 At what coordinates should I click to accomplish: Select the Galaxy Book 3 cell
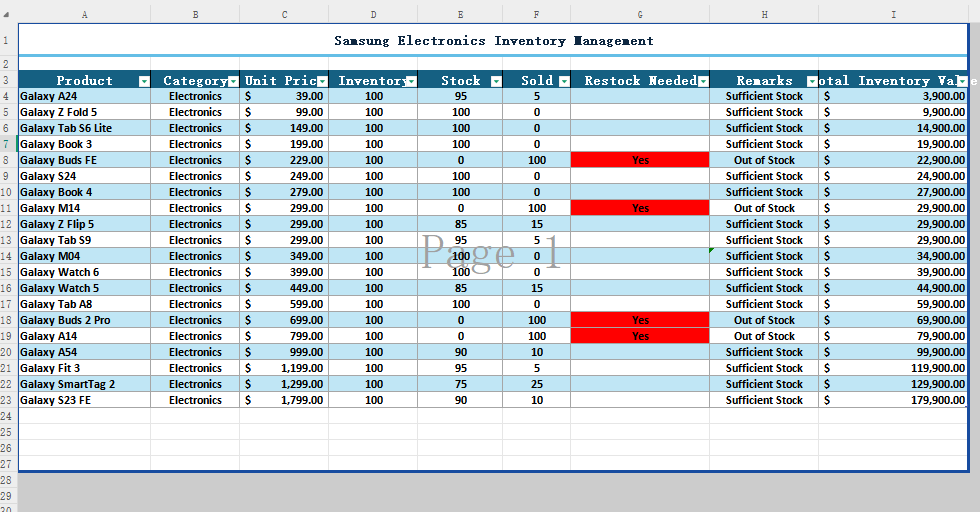click(84, 144)
